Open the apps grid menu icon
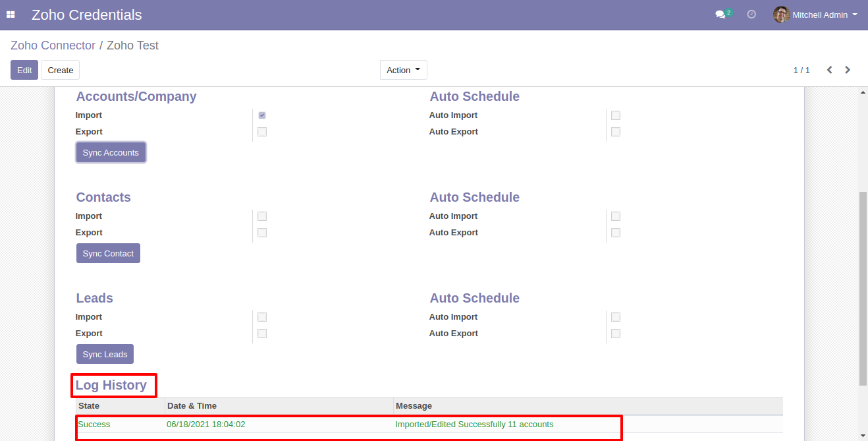Image resolution: width=868 pixels, height=441 pixels. [11, 15]
